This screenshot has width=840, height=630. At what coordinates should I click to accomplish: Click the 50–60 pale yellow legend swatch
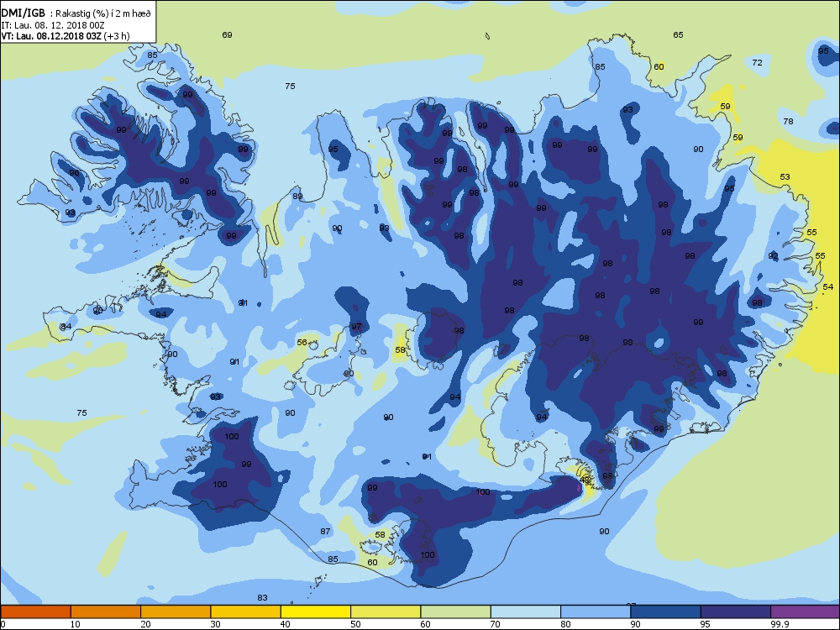click(x=386, y=612)
